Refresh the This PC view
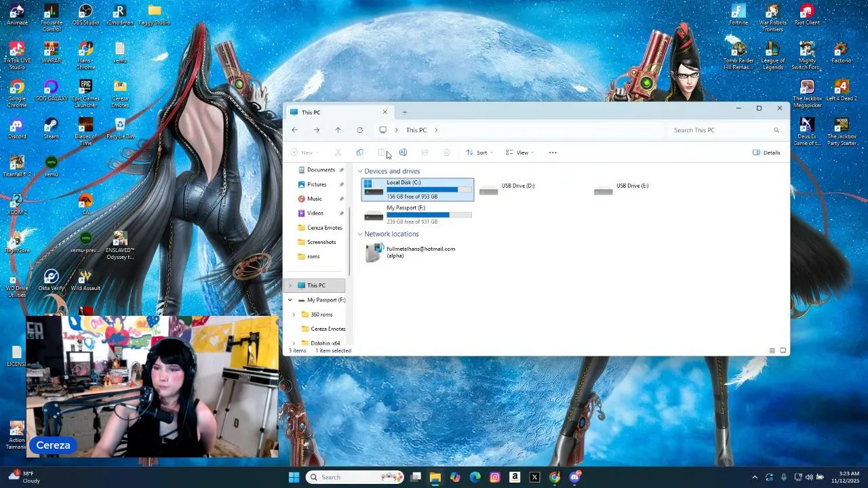This screenshot has height=488, width=868. coord(359,130)
